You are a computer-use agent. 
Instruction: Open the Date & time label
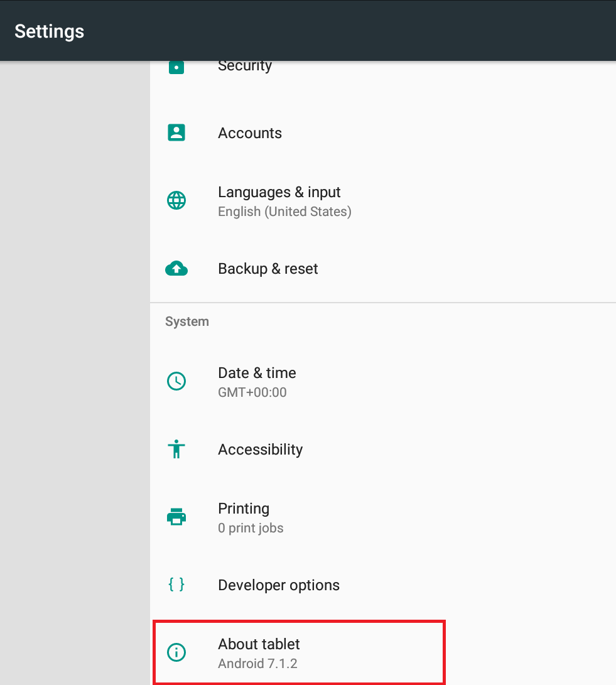[x=257, y=373]
